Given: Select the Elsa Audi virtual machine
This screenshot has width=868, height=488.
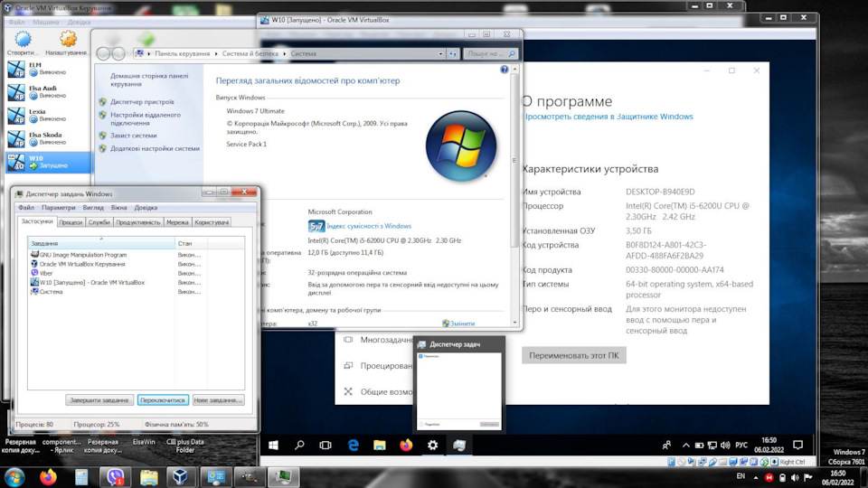Looking at the screenshot, I should [x=48, y=92].
